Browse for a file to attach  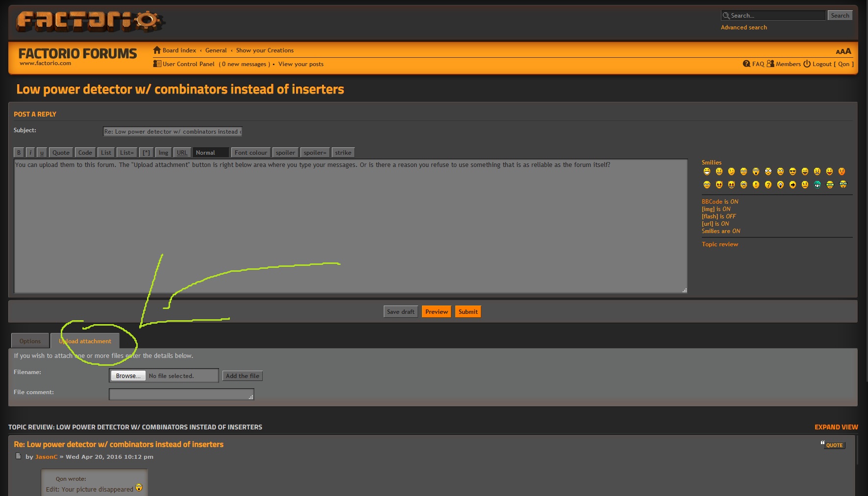coord(128,376)
